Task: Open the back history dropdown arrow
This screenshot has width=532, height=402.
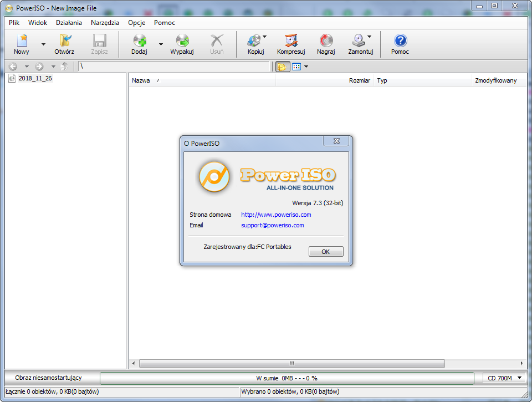Action: 27,67
